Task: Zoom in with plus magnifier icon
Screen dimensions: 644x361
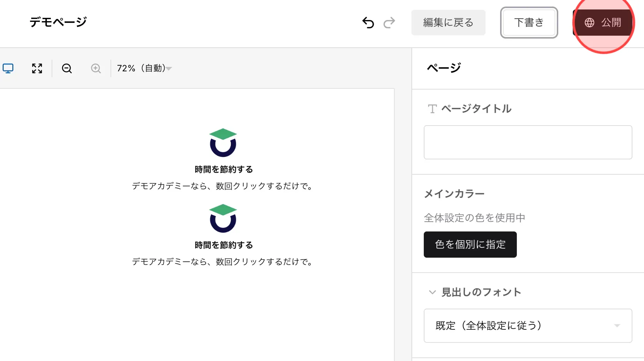Action: 96,68
